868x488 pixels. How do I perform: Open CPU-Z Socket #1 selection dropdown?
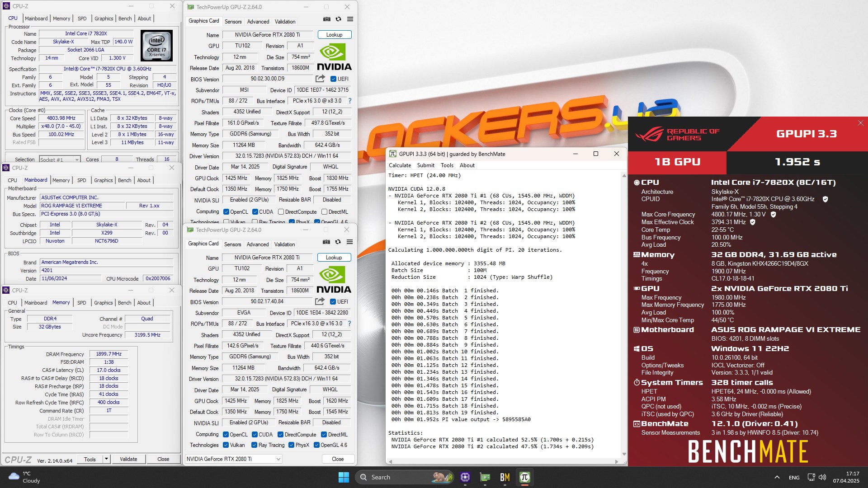[60, 160]
